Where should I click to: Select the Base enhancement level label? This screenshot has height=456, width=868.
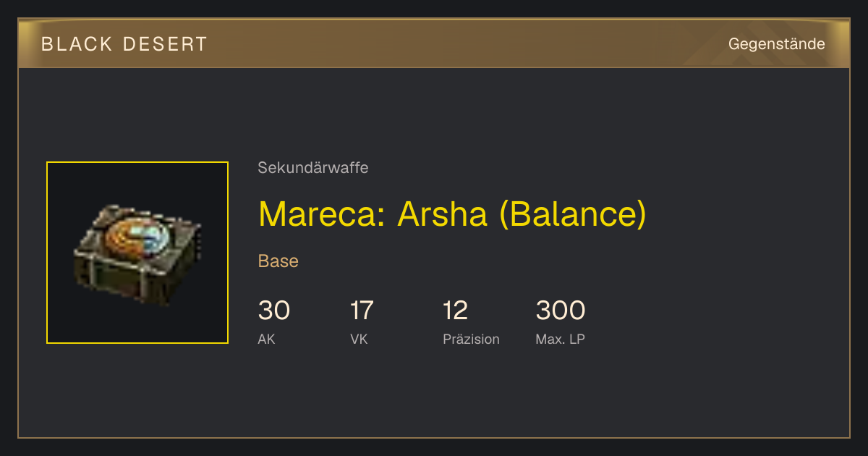click(278, 261)
